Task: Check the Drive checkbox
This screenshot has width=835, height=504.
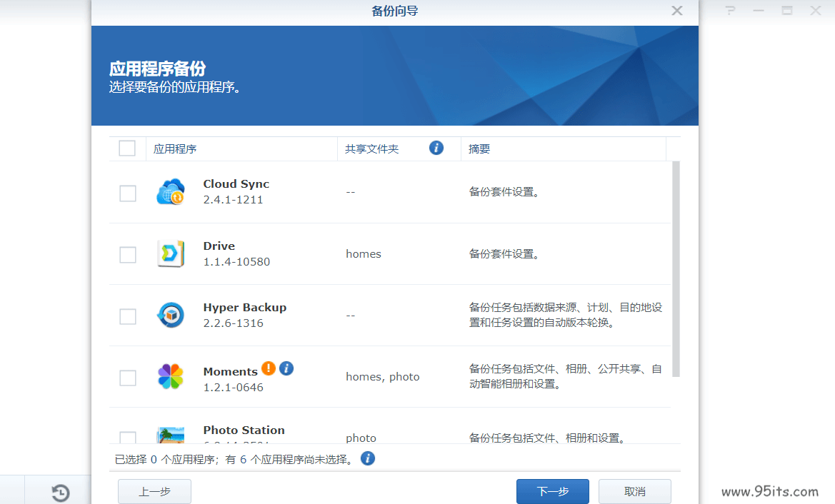Action: [x=128, y=255]
